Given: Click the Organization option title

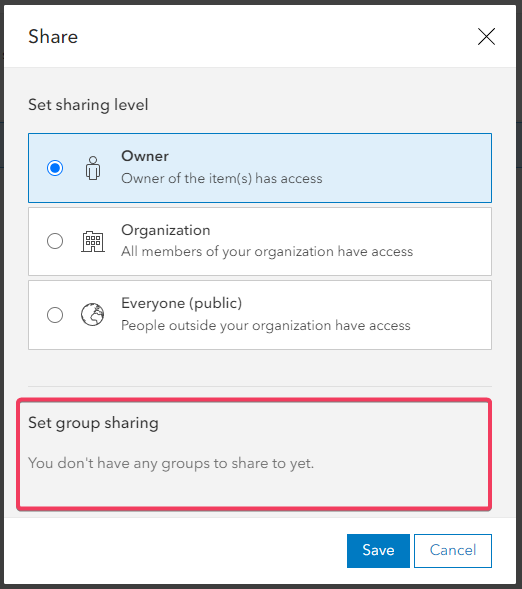Looking at the screenshot, I should click(x=166, y=230).
